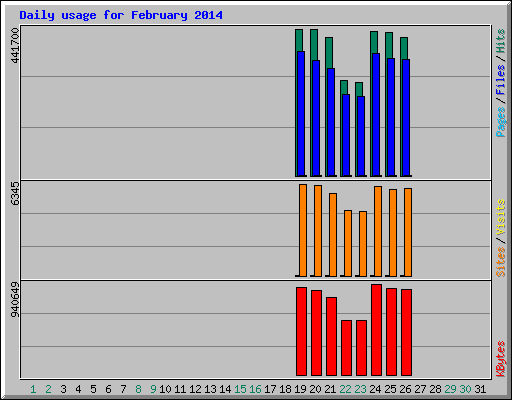The height and width of the screenshot is (400, 512).
Task: Click the blue Files bar for day 25
Action: click(x=391, y=117)
